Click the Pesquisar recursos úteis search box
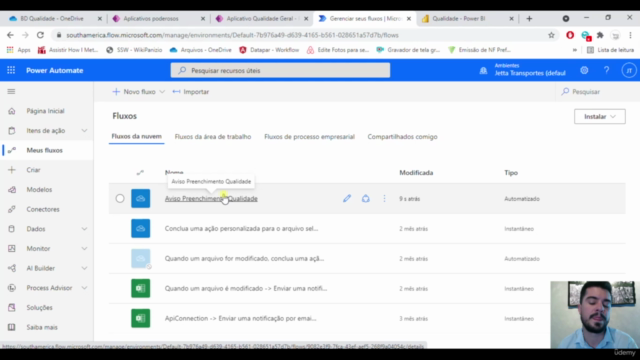This screenshot has width=640, height=360. (280, 70)
